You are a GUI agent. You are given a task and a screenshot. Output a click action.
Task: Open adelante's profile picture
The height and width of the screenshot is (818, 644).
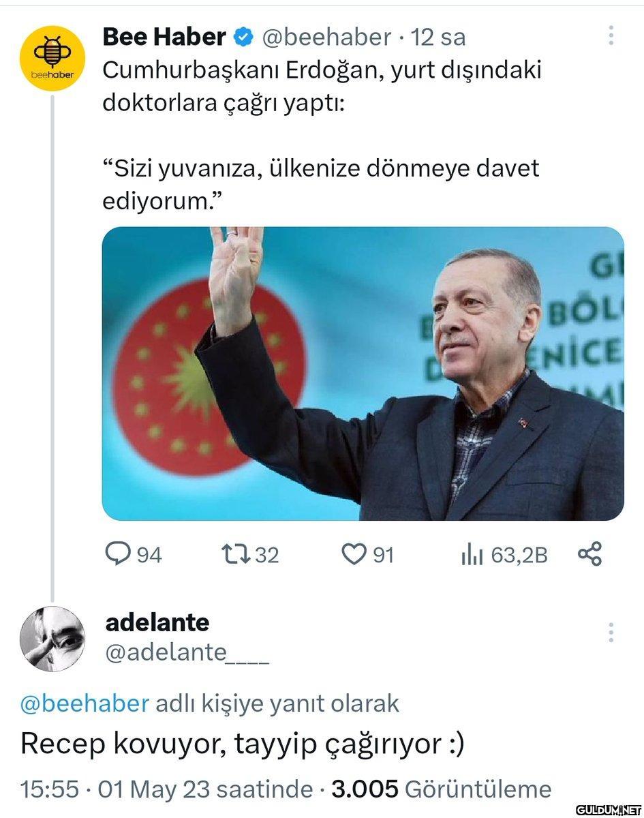coord(52,639)
